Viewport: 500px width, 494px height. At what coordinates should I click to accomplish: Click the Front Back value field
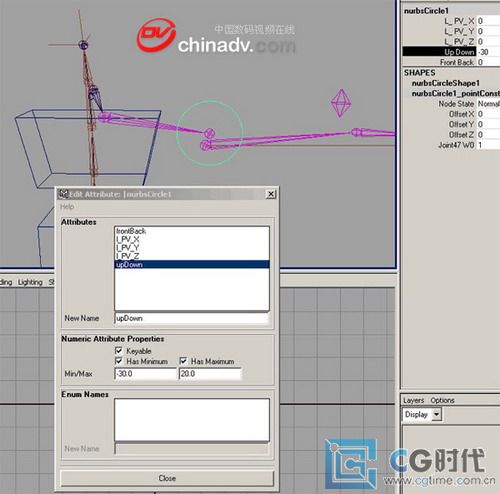point(488,62)
